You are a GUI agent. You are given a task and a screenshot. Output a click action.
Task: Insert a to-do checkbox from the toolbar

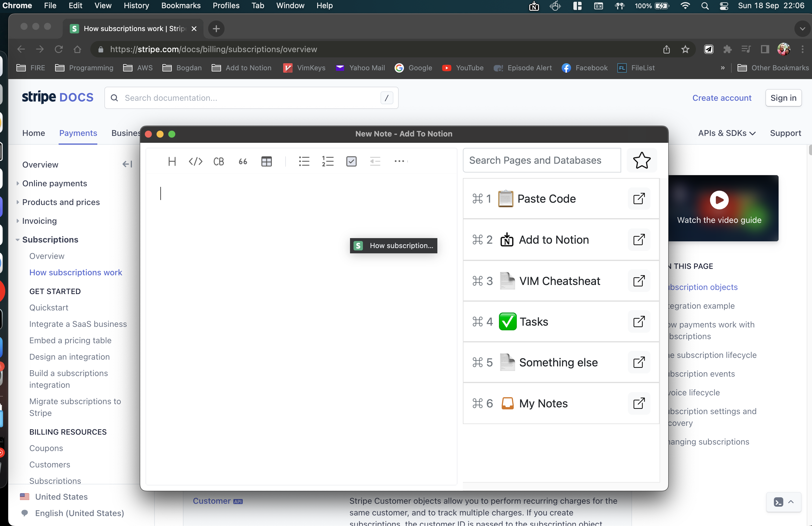click(351, 161)
